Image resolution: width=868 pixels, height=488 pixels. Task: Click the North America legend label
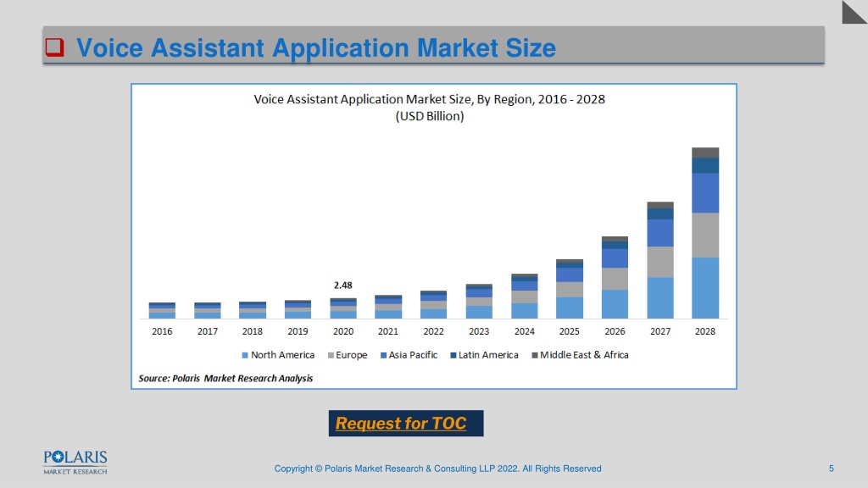pos(282,355)
